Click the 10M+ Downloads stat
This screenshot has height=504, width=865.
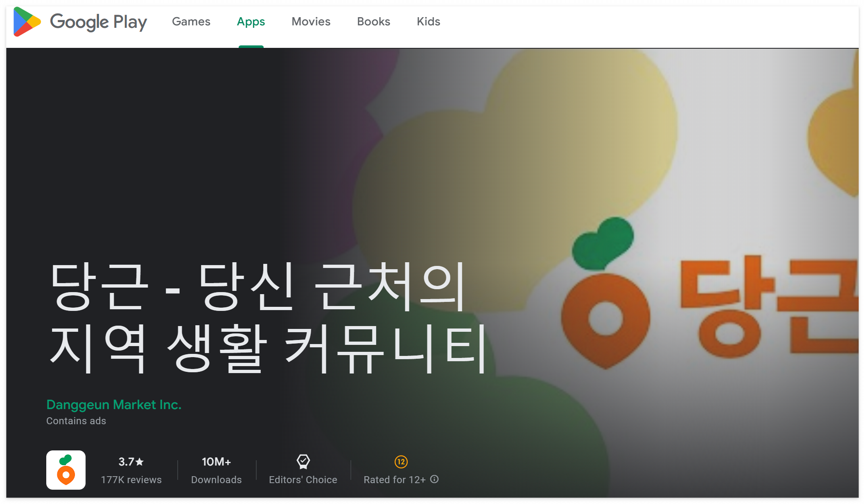(216, 470)
